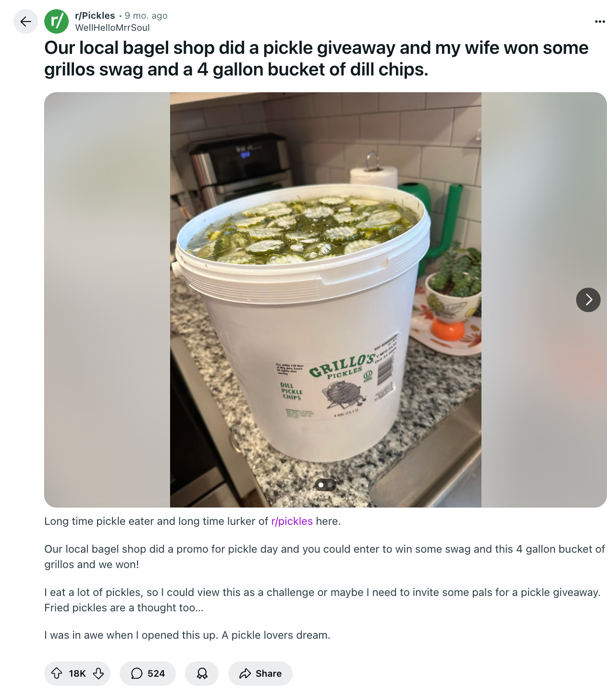Screen dimensions: 616x694
Task: Downvote the post with the down arrow
Action: (x=99, y=673)
